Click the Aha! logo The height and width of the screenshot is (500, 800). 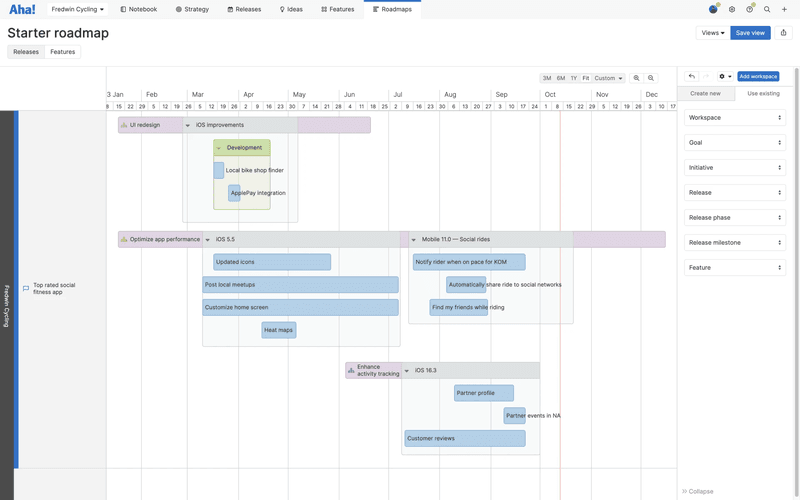pos(22,9)
